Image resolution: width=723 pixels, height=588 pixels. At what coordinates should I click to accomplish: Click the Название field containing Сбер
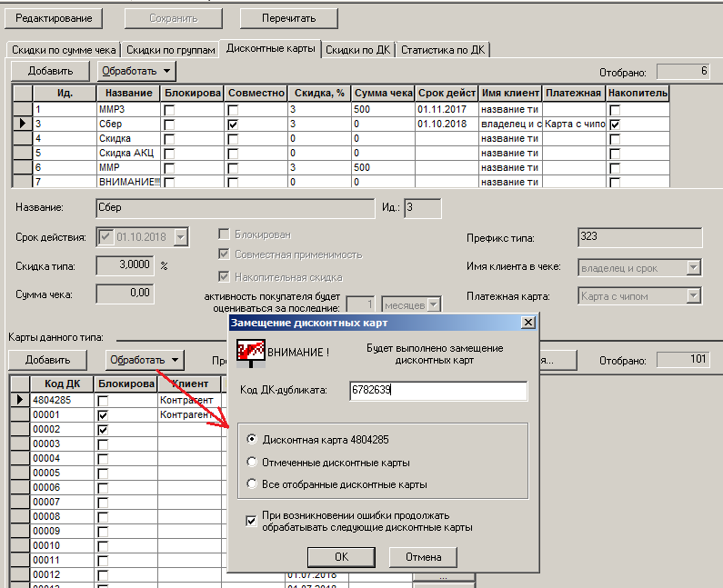[x=236, y=208]
